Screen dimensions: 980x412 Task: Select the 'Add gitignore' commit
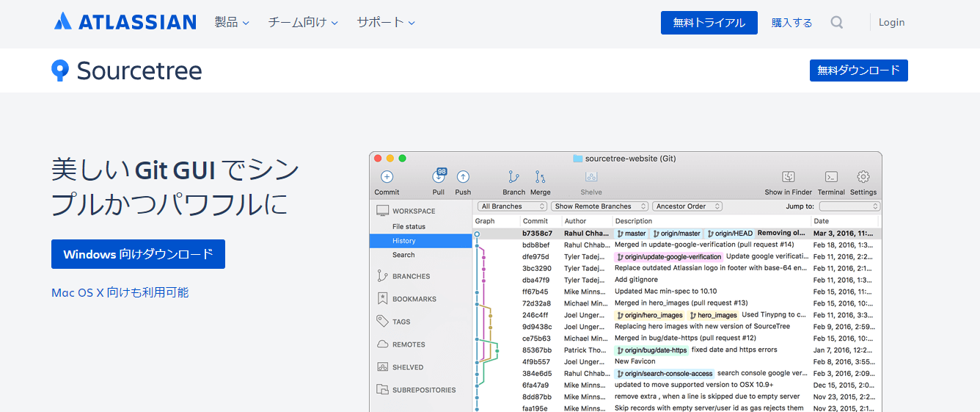click(677, 280)
